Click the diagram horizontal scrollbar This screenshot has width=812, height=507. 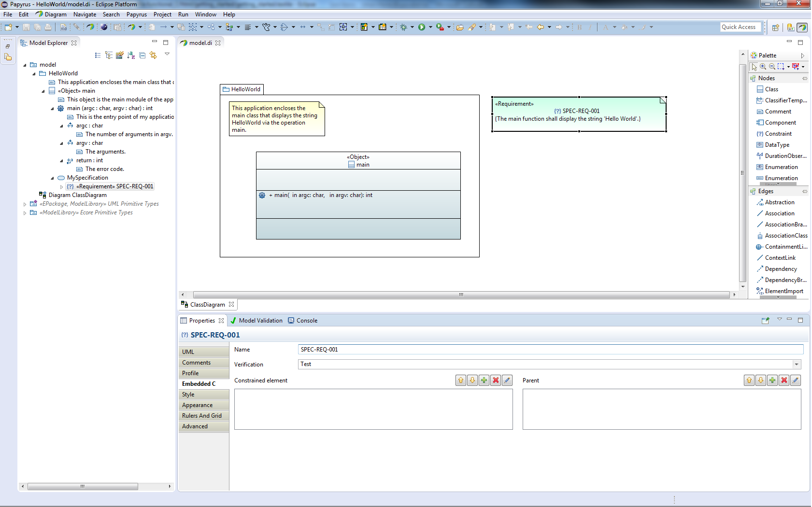tap(461, 295)
